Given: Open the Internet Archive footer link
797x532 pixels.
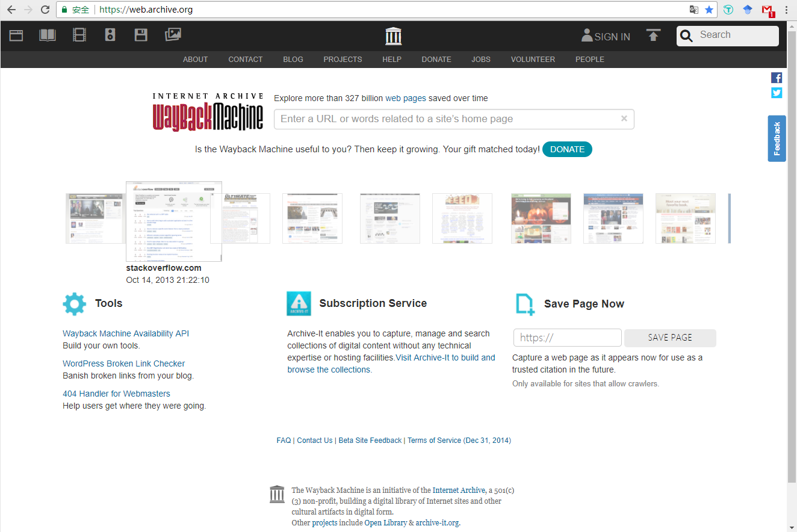Looking at the screenshot, I should [459, 490].
